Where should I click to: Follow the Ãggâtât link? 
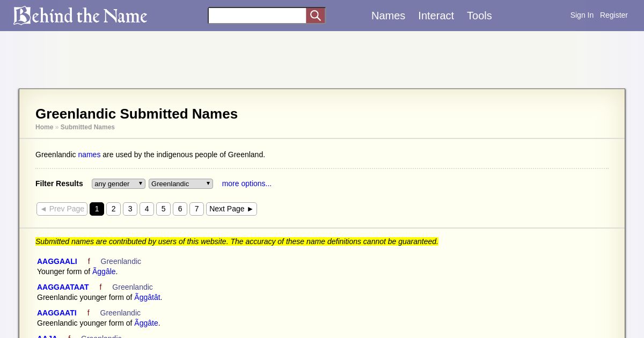pos(147,297)
